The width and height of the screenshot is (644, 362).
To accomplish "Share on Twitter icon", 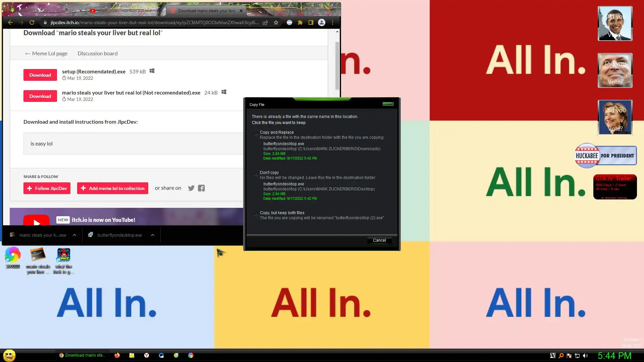I will point(191,188).
